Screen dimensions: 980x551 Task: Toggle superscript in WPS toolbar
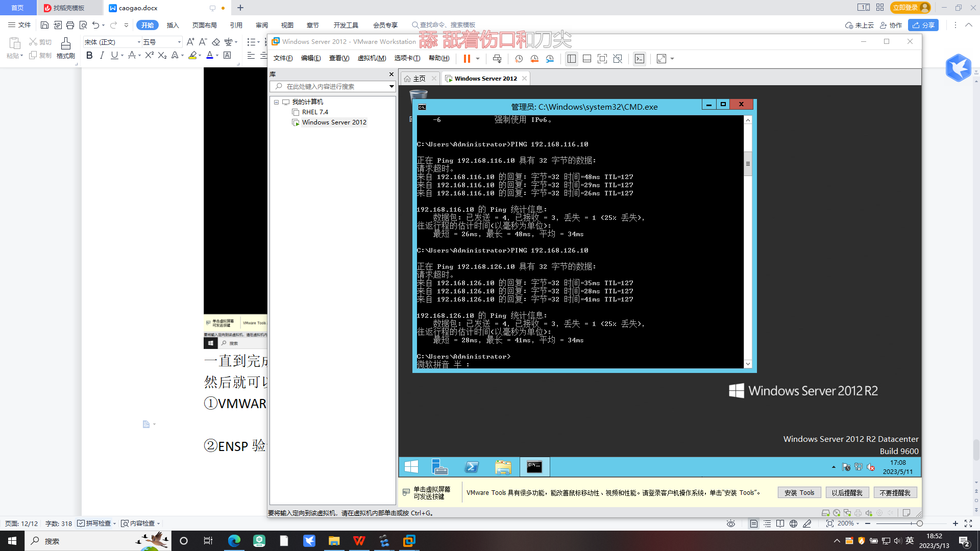149,56
